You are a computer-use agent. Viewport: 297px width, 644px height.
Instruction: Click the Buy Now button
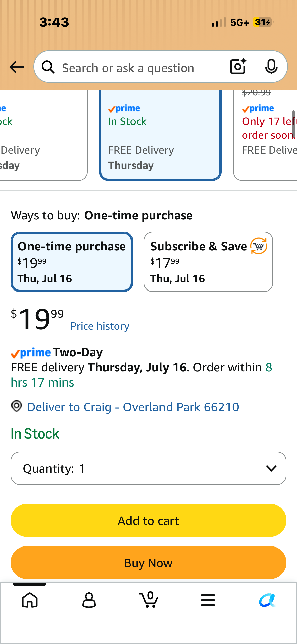pos(148,563)
